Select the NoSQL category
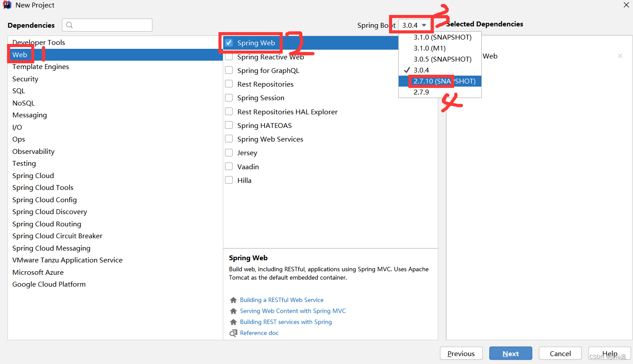The height and width of the screenshot is (364, 633). pyautogui.click(x=115, y=103)
